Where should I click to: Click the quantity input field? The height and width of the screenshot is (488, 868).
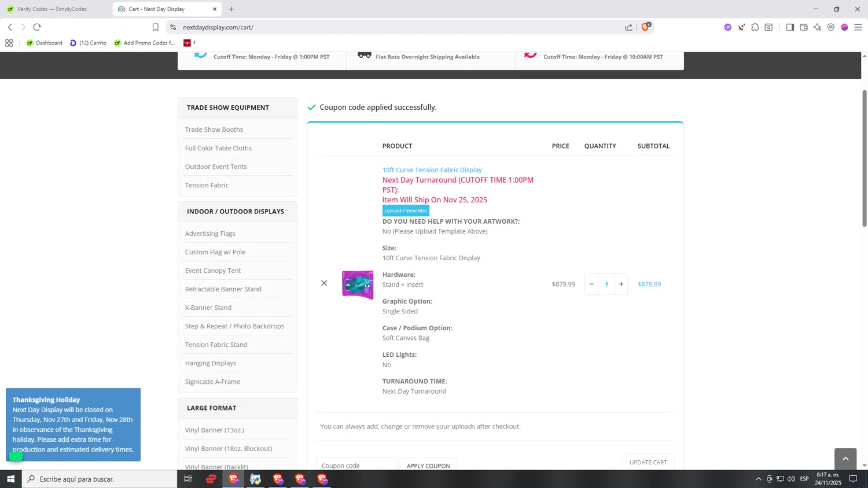pos(606,284)
